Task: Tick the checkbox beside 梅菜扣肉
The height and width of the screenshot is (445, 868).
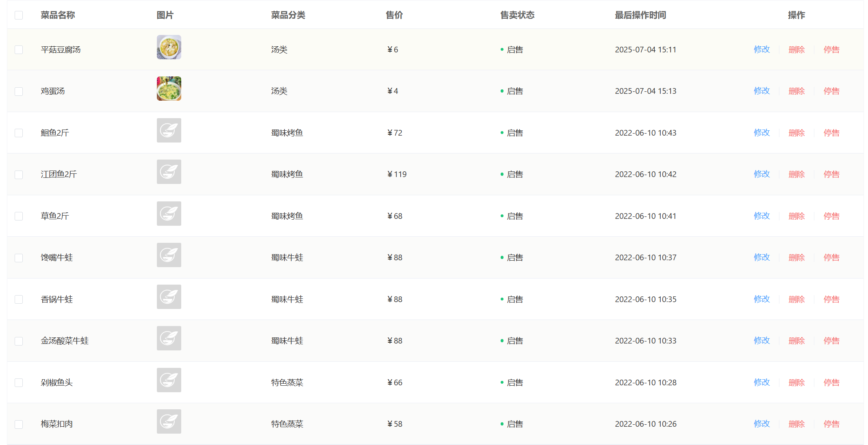Action: 19,424
